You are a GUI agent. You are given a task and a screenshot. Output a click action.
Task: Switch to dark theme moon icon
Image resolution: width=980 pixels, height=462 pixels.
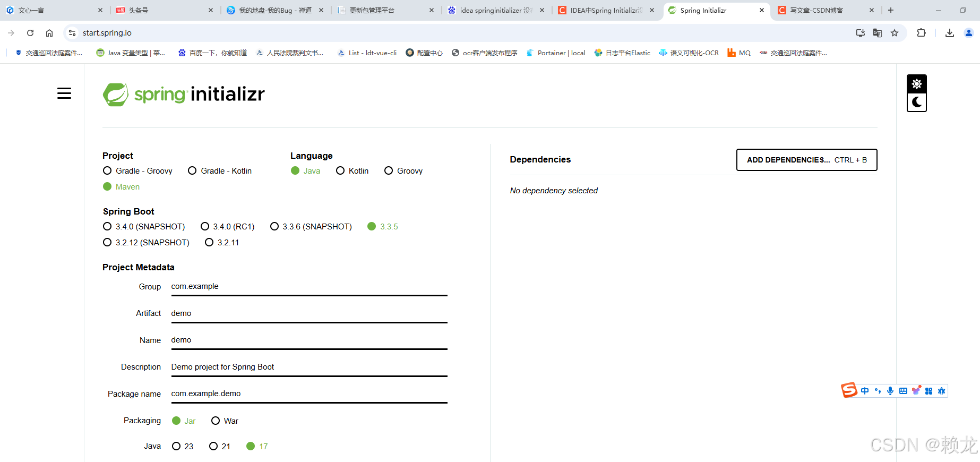(917, 102)
